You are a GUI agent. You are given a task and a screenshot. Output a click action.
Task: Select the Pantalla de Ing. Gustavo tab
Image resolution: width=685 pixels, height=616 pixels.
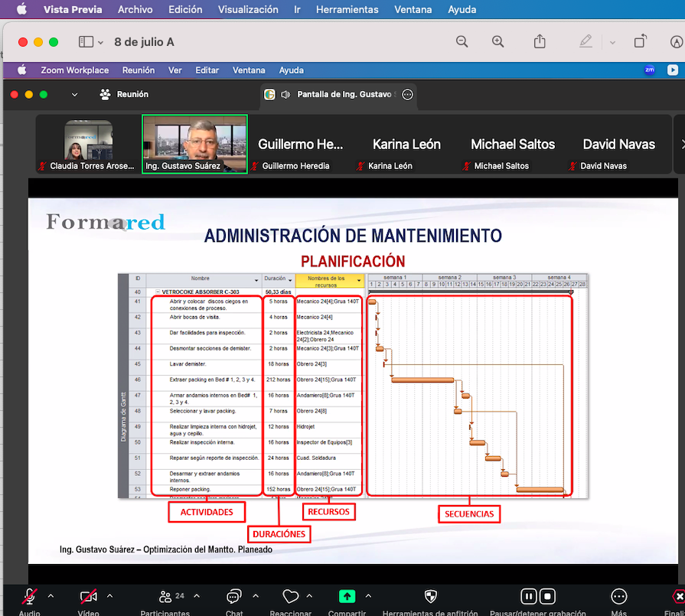[x=338, y=94]
